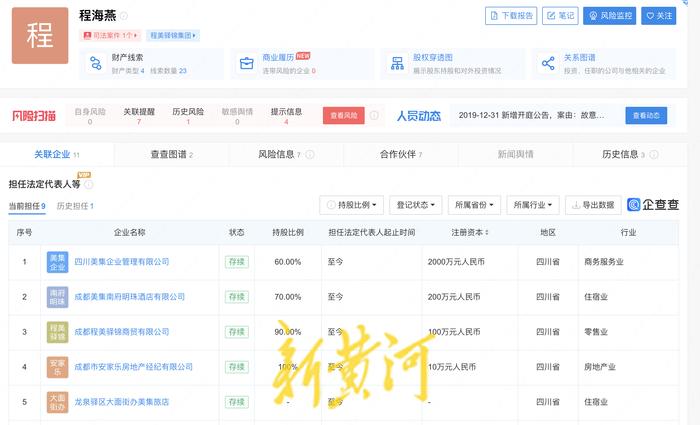Click 历史风险 1 risk item

click(x=188, y=116)
